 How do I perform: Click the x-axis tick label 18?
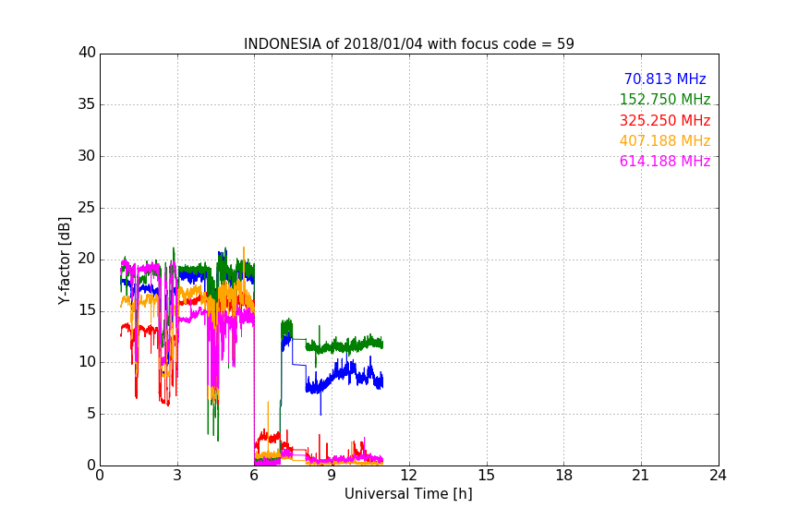(x=564, y=476)
